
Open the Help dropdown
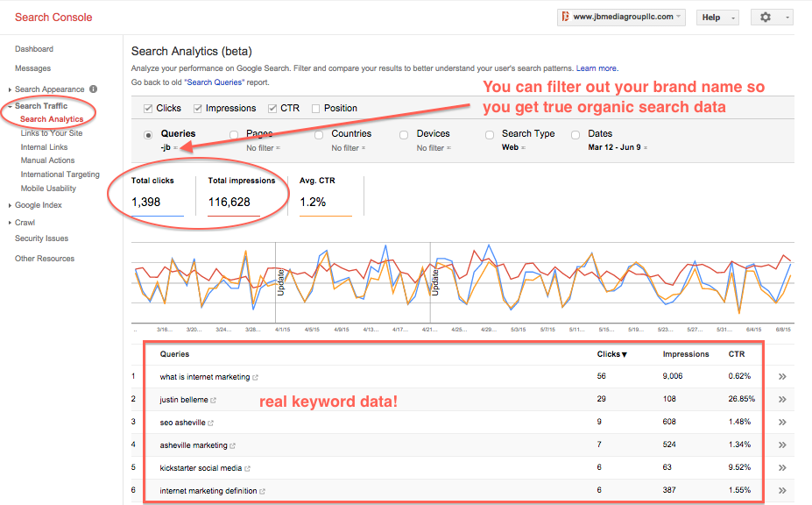(x=717, y=18)
